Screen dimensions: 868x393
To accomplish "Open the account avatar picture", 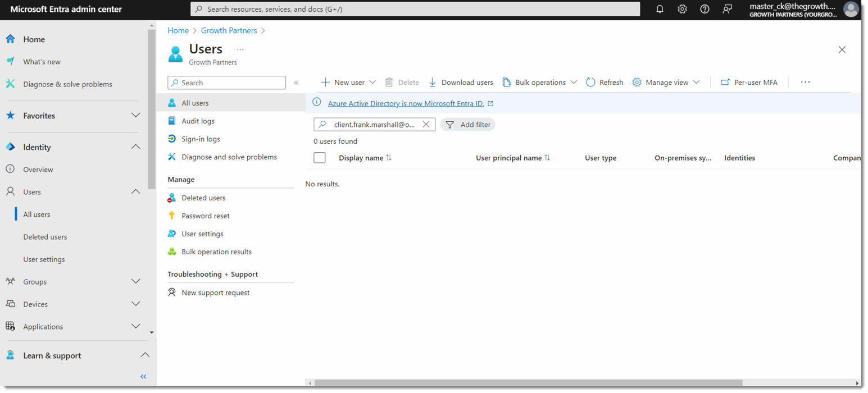I will click(x=851, y=10).
